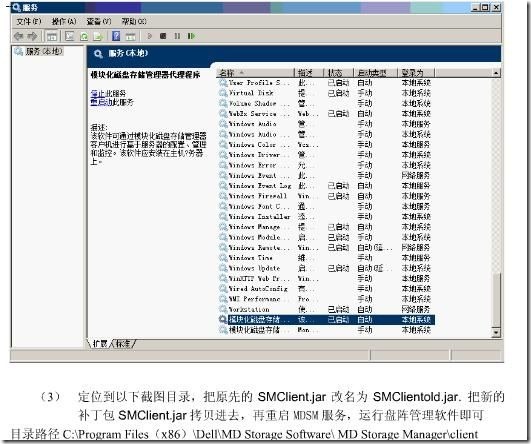Select the Windows Event Log row
This screenshot has height=444, width=531.
[326, 186]
